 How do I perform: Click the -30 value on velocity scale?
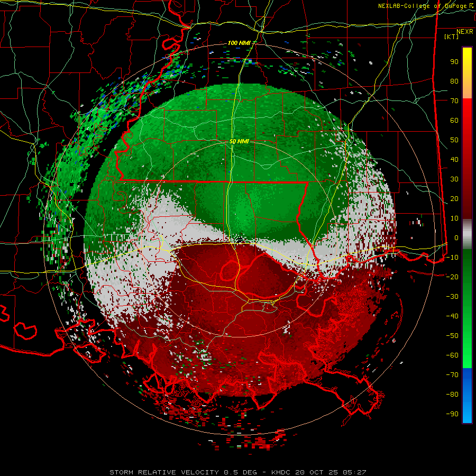452,297
